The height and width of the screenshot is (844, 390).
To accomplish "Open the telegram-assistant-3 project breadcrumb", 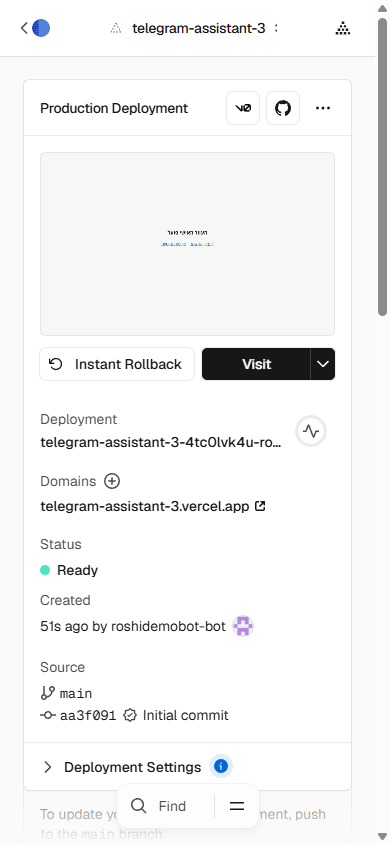I will point(198,29).
